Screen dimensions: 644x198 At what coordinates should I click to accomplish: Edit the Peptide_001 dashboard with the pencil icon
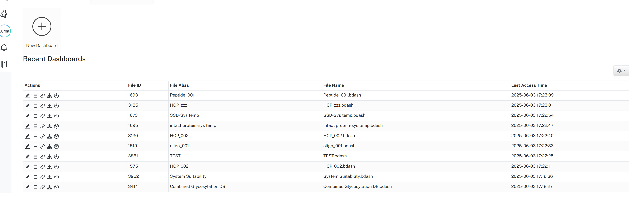click(x=28, y=96)
